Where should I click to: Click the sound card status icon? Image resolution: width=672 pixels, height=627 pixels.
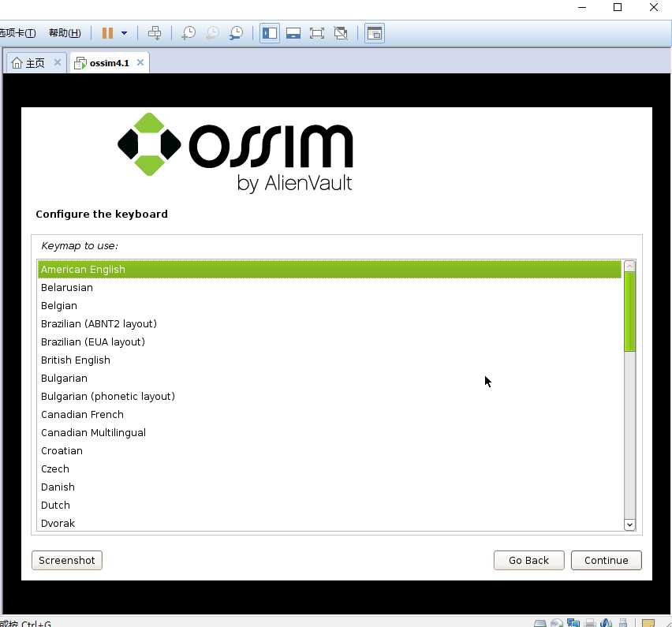point(606,623)
